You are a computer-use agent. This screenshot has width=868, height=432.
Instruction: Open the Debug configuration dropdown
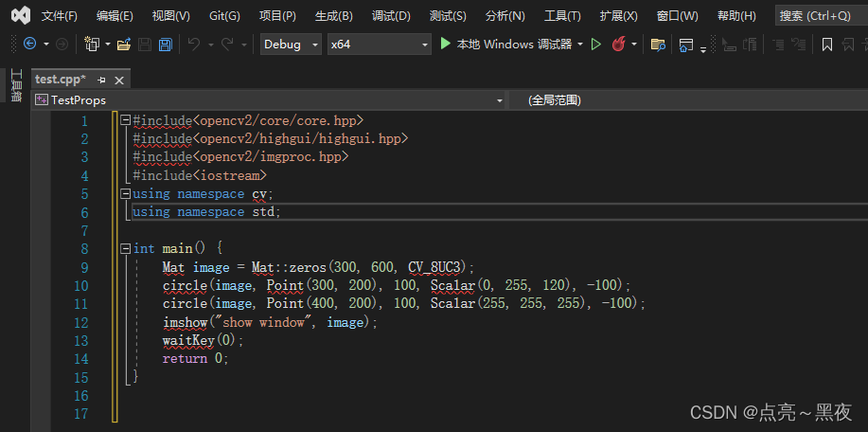point(291,45)
